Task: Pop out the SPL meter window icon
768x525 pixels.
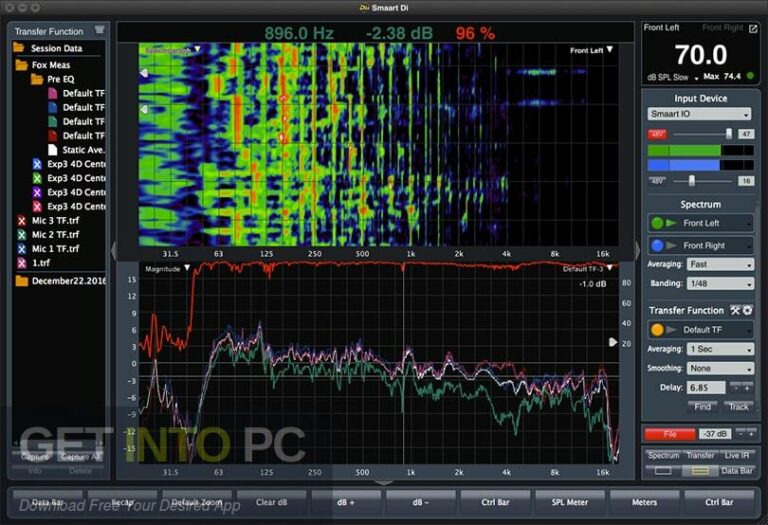Action: click(753, 29)
